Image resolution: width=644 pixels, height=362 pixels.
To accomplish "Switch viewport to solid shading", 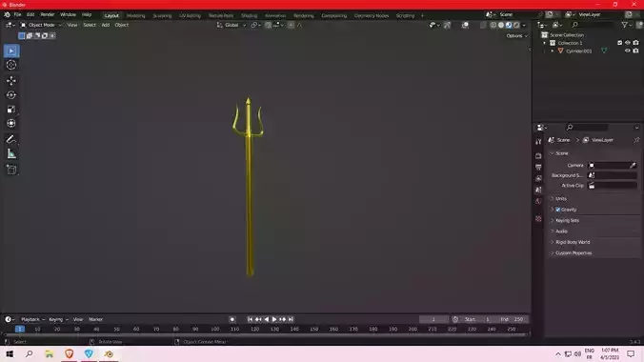I will click(x=501, y=25).
